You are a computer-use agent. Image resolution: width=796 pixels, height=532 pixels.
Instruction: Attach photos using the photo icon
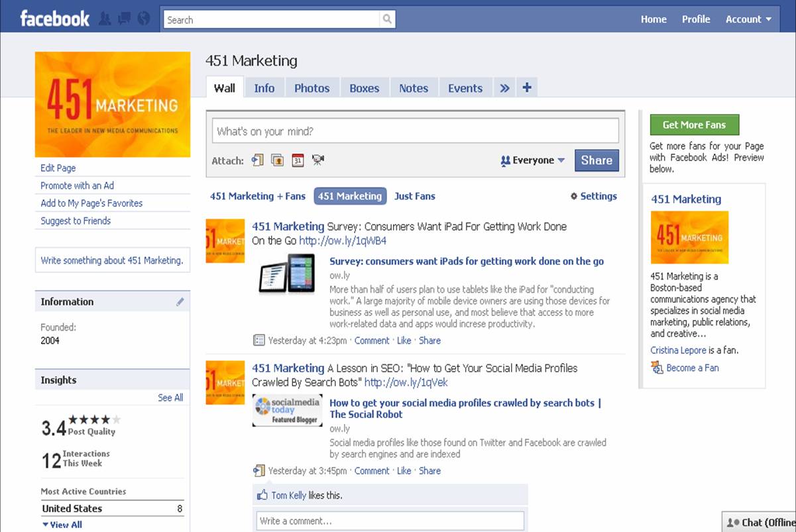[x=277, y=160]
